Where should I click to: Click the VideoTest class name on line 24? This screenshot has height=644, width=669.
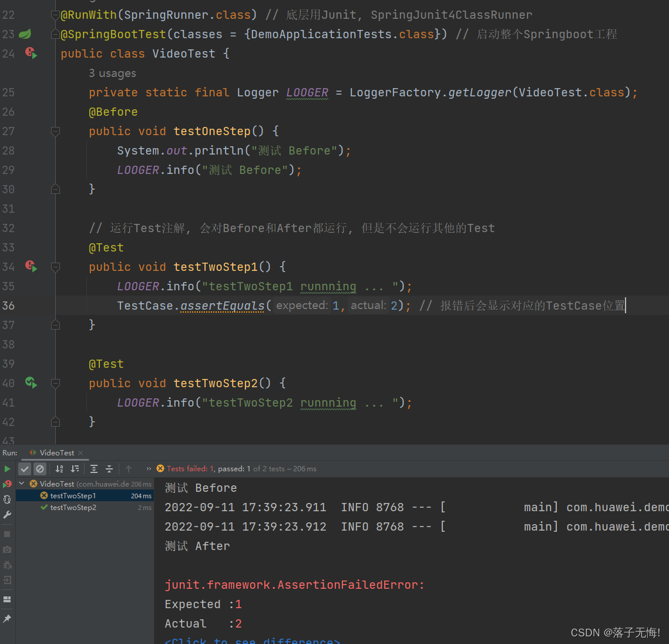pyautogui.click(x=184, y=53)
